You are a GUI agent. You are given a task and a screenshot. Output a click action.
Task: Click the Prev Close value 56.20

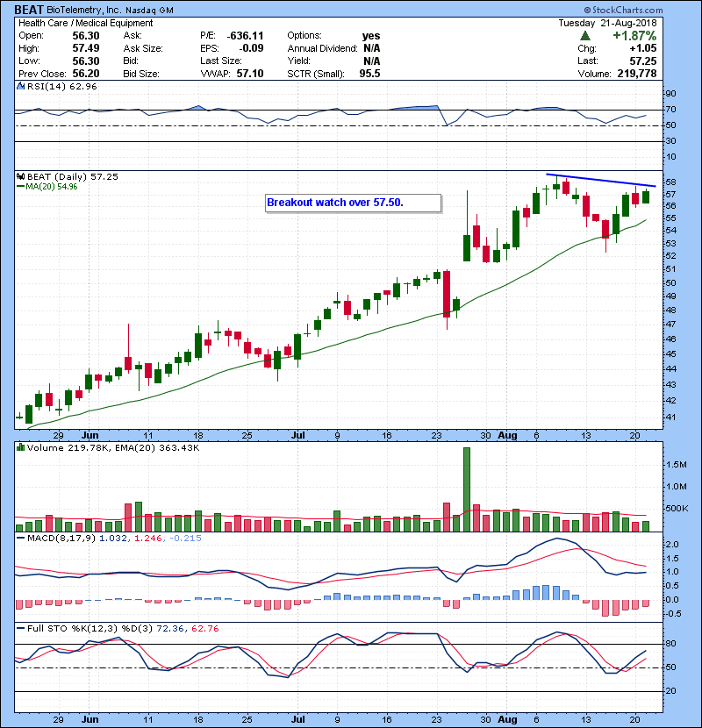(x=86, y=74)
